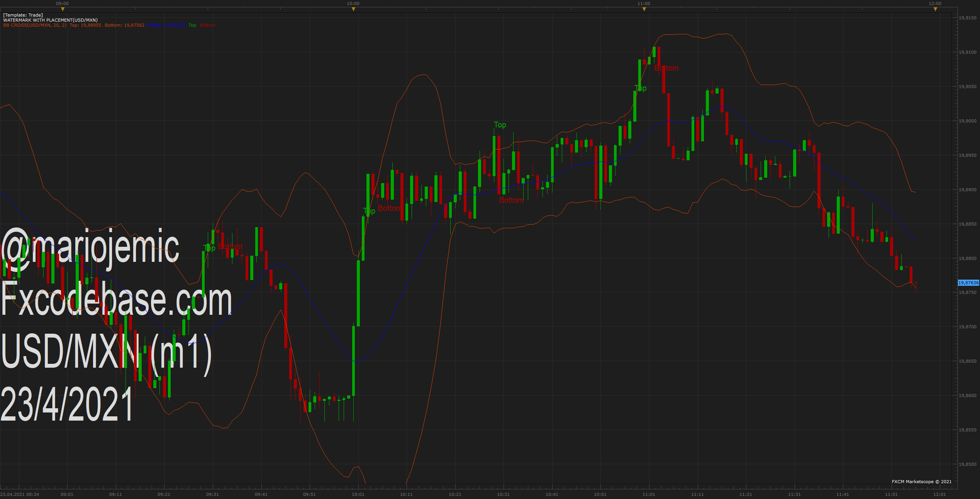The height and width of the screenshot is (499, 980).
Task: Click the 09:31 time axis label
Action: pos(212,494)
